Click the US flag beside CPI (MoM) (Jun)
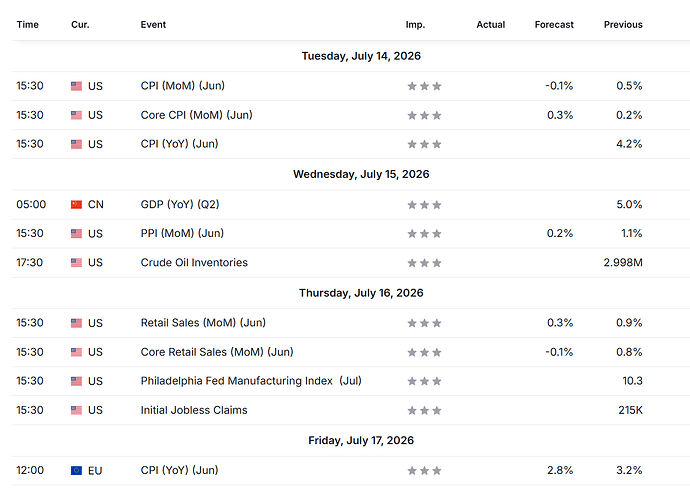 (77, 86)
